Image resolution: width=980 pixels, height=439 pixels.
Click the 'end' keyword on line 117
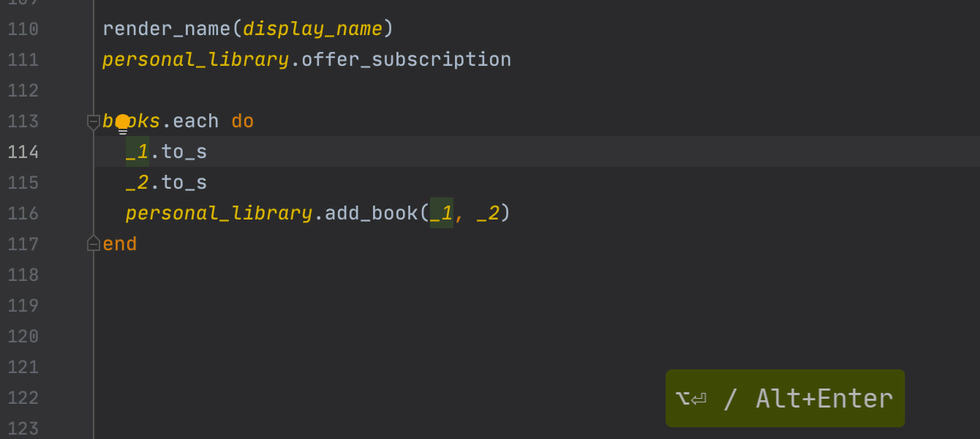click(x=120, y=244)
